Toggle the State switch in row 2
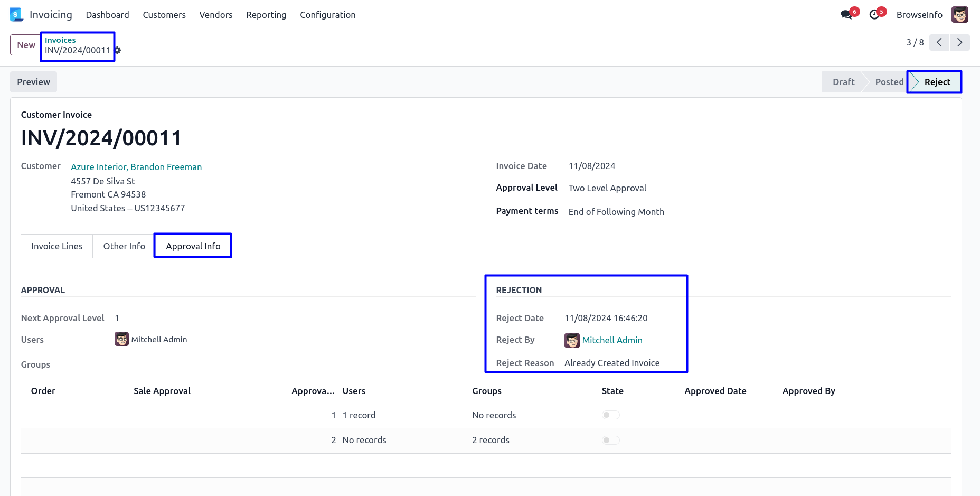Image resolution: width=980 pixels, height=496 pixels. tap(610, 440)
